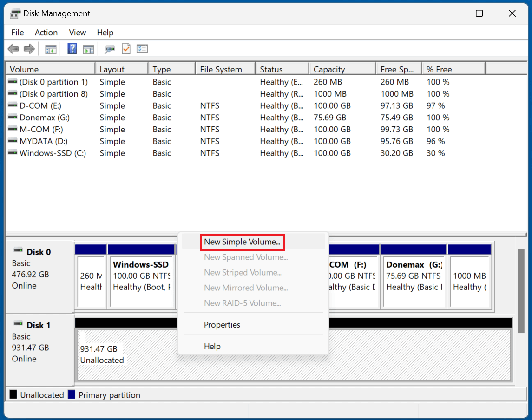This screenshot has height=420, width=532.
Task: Choose New Simple Volume from the context menu
Action: (x=242, y=242)
